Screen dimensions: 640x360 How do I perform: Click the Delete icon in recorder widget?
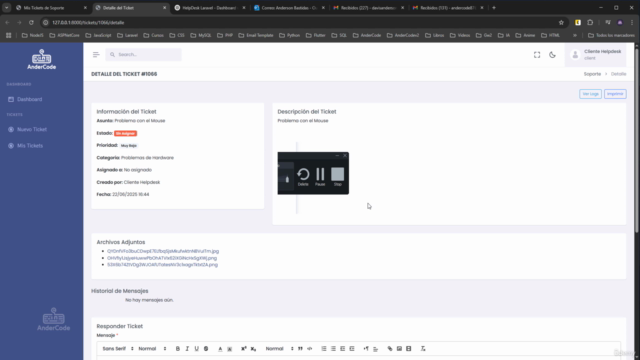pos(303,177)
